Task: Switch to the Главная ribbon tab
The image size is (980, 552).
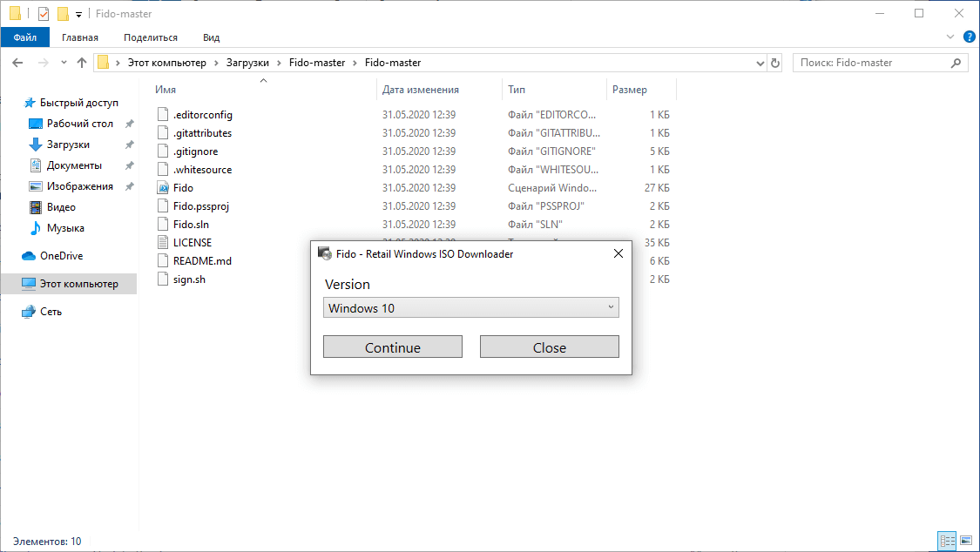Action: [80, 37]
